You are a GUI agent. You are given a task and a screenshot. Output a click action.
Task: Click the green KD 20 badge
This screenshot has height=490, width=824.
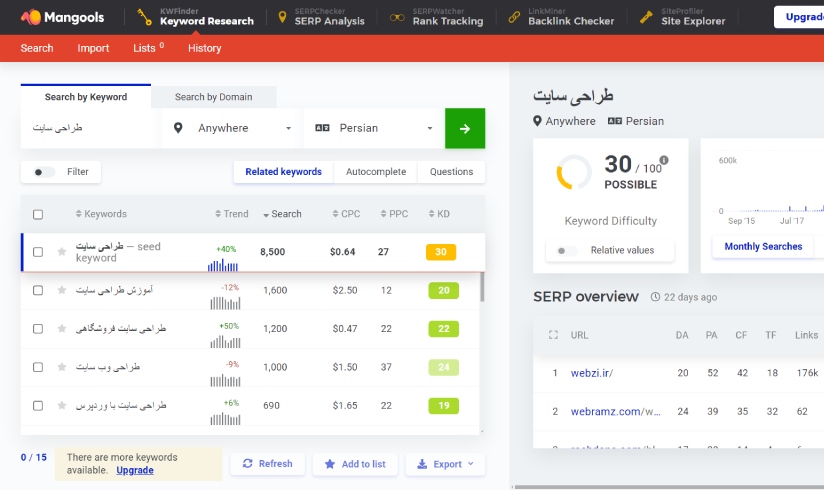point(444,290)
